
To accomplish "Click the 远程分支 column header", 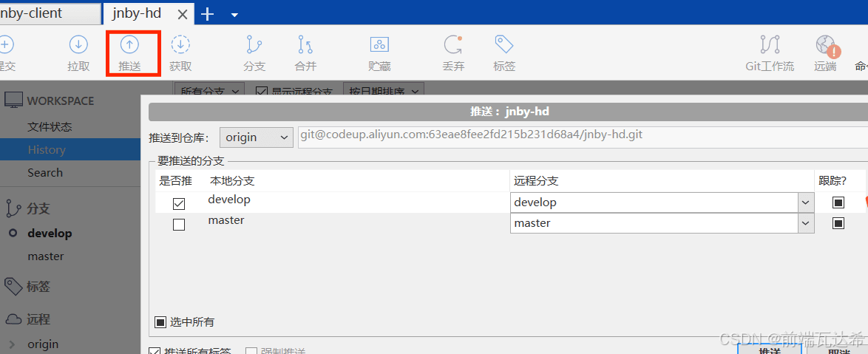I will pos(536,180).
